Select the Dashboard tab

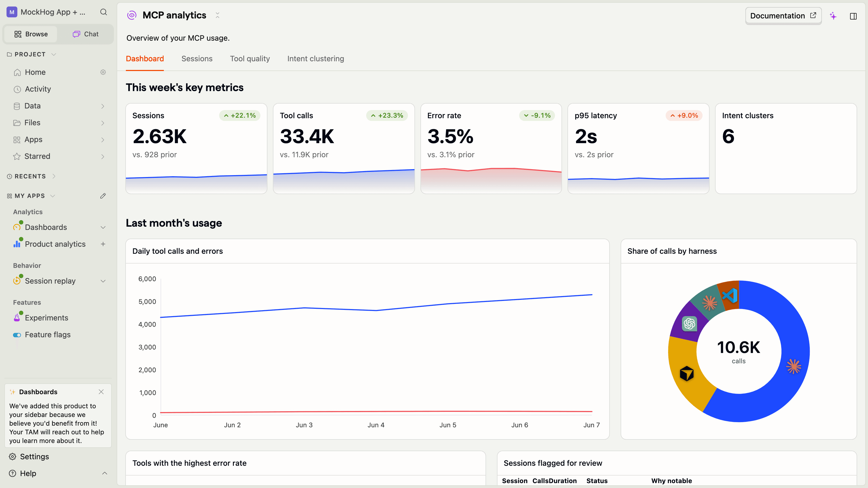pyautogui.click(x=145, y=59)
